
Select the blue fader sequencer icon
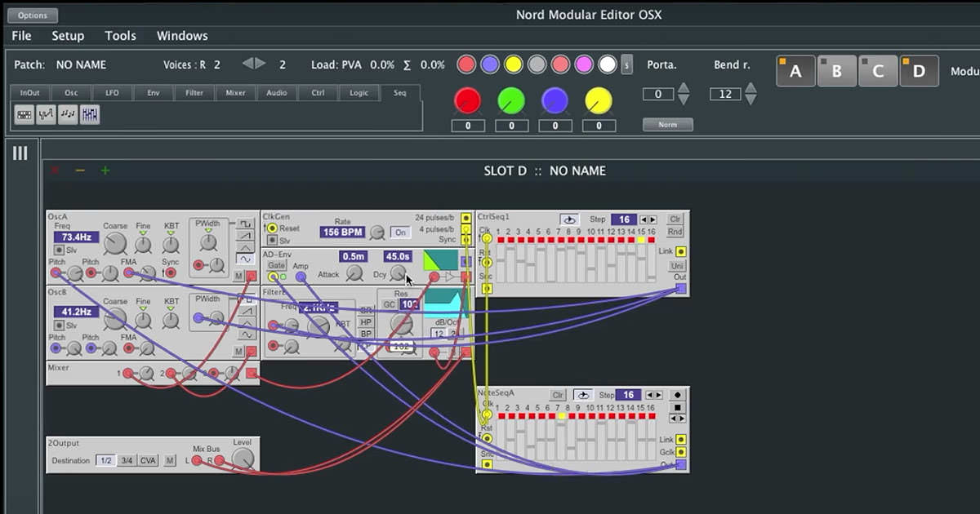[x=91, y=115]
